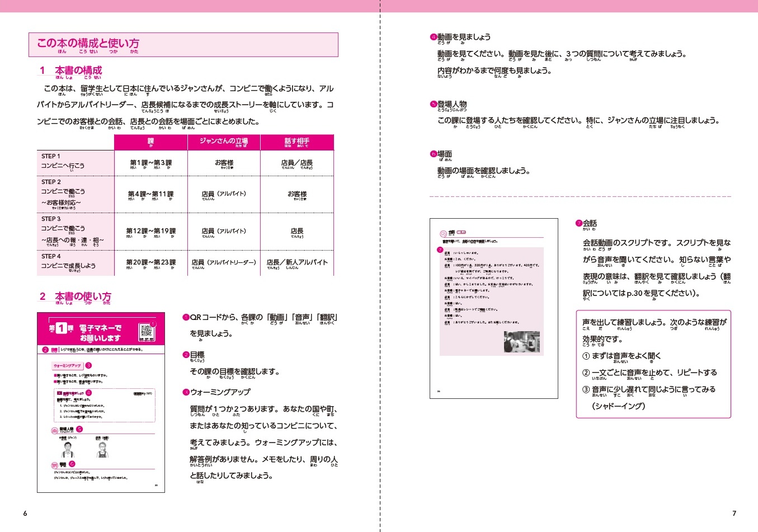Image resolution: width=758 pixels, height=532 pixels.
Task: Click the 本書の構成 section heading
Action: click(78, 70)
